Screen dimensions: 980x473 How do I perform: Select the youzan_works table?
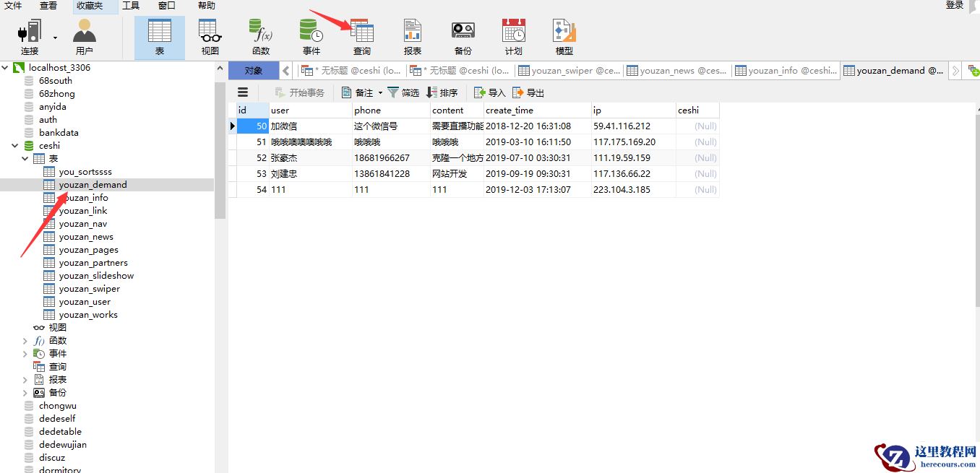[88, 314]
